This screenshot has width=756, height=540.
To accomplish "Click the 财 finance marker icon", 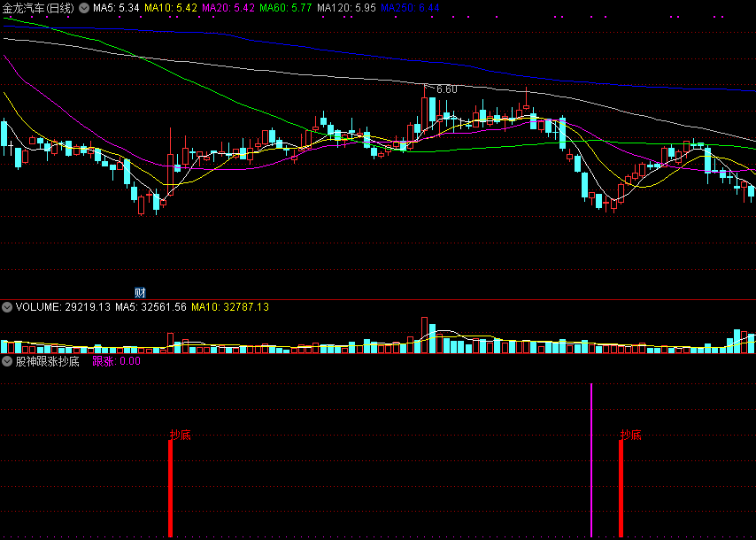I will 140,292.
